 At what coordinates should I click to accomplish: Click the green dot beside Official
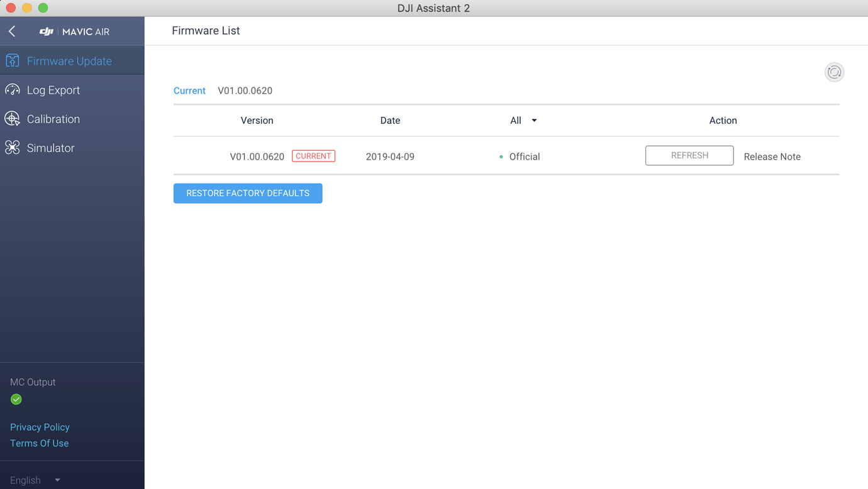pos(501,157)
